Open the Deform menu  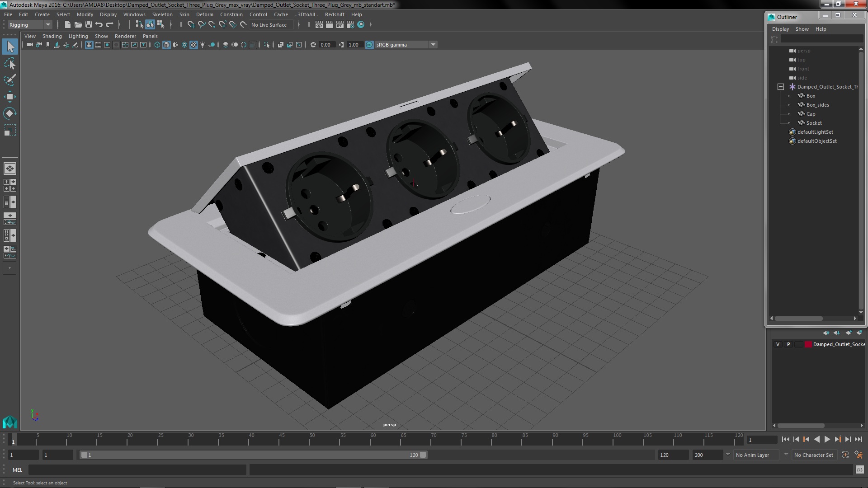[x=204, y=14]
